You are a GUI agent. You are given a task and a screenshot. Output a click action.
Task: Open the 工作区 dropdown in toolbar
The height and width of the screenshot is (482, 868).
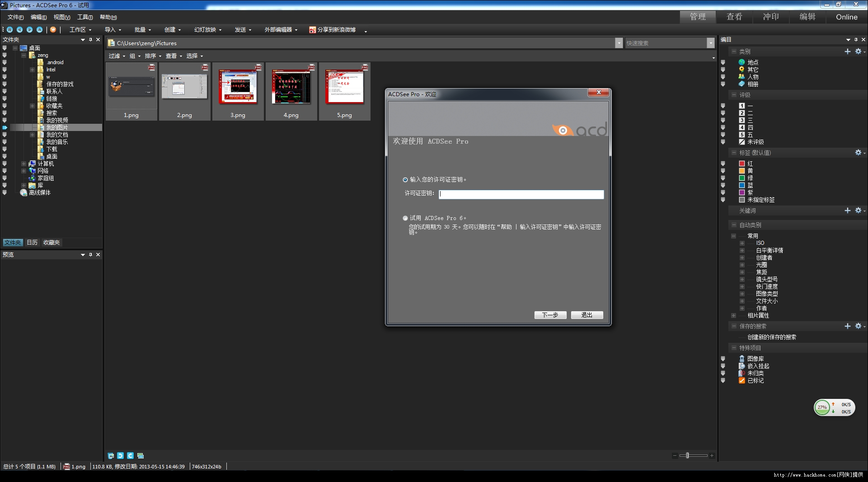80,30
